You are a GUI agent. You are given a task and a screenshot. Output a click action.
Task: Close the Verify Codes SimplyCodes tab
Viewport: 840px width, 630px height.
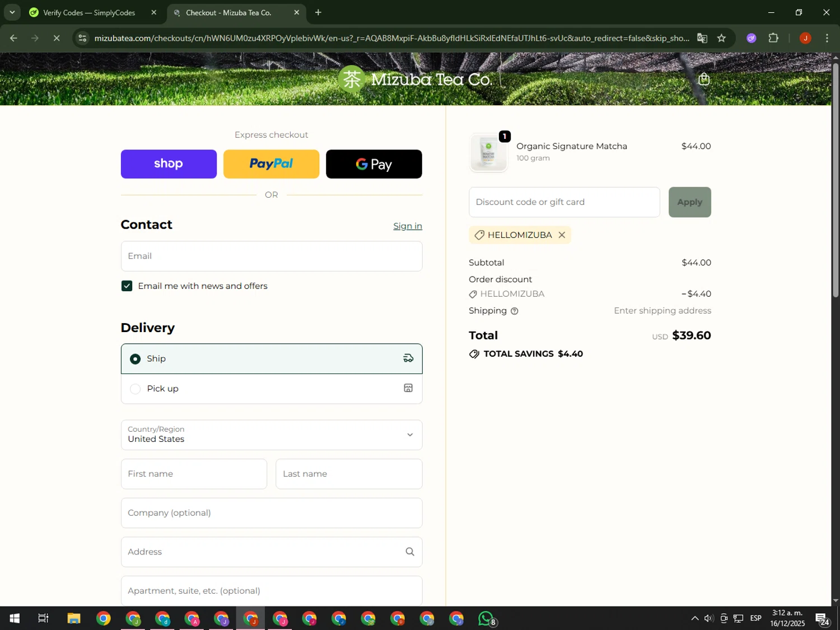(154, 12)
